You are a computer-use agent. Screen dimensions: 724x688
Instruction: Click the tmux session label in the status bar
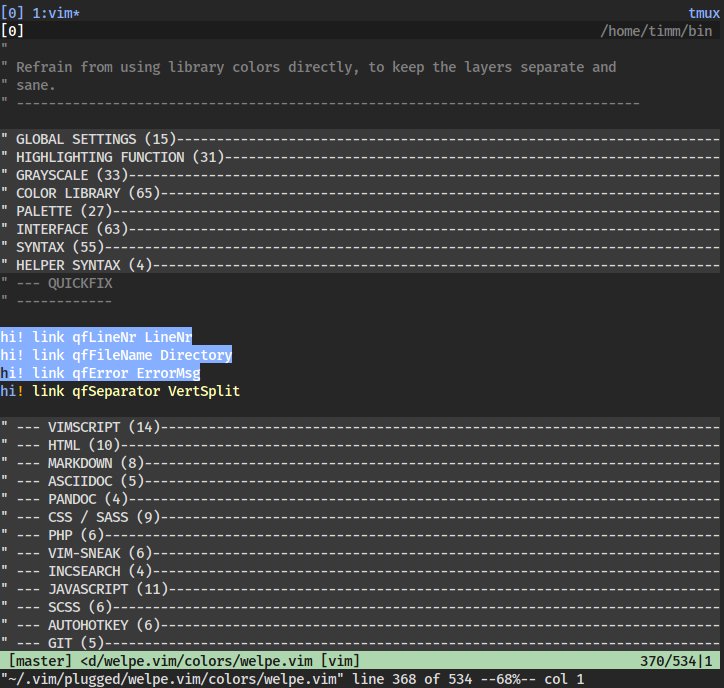coord(704,13)
